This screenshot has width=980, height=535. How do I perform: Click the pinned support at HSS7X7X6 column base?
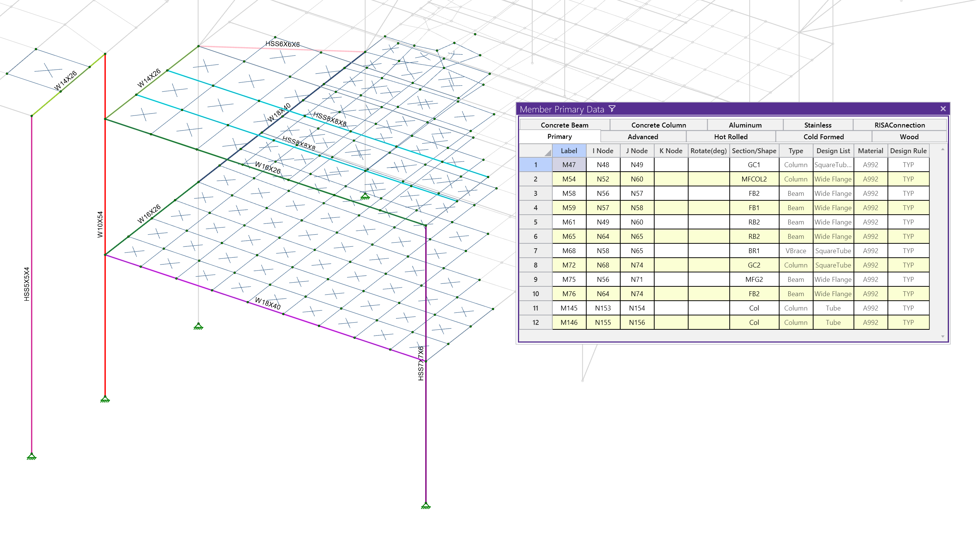coord(426,506)
